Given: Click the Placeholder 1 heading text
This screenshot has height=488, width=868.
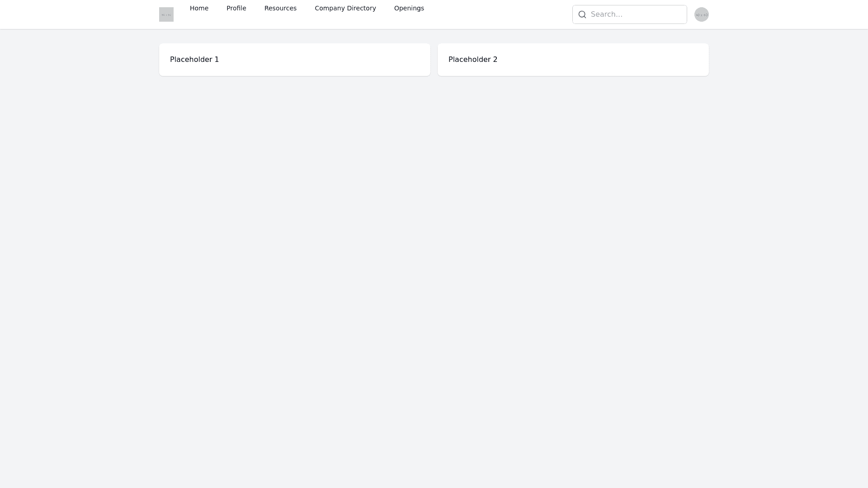Looking at the screenshot, I should (x=194, y=59).
